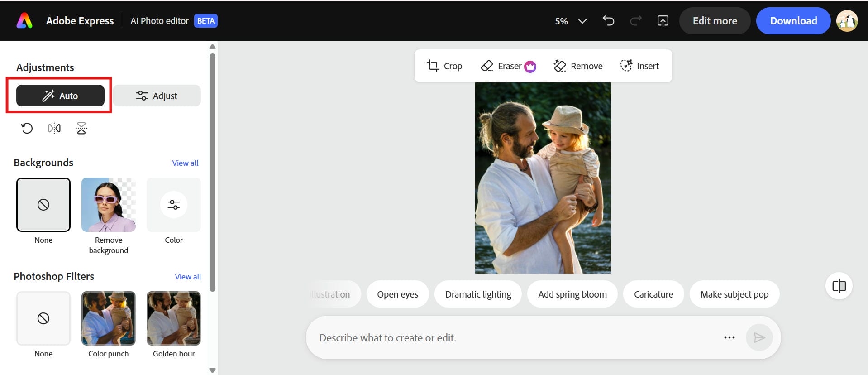The height and width of the screenshot is (375, 868).
Task: Click the Make subject pop chip
Action: pyautogui.click(x=734, y=294)
